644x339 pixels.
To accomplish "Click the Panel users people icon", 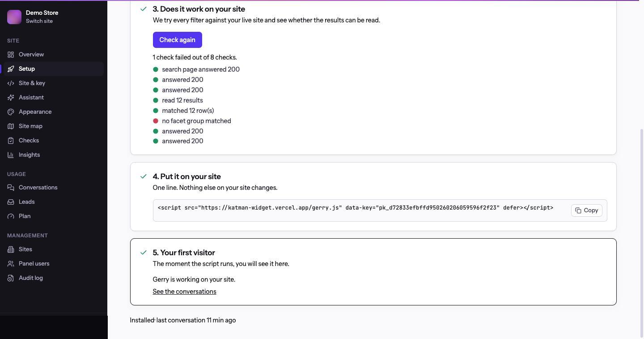I will click(x=11, y=264).
